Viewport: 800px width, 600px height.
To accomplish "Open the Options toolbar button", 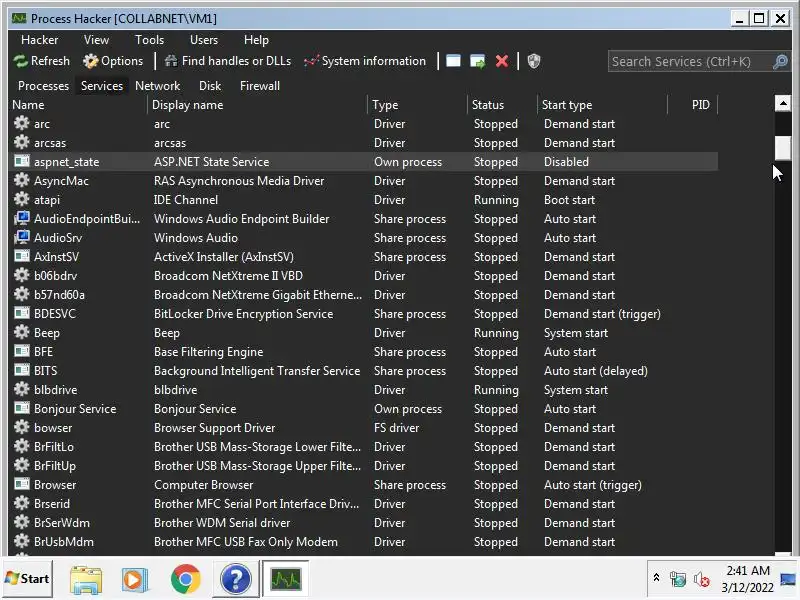I will (113, 61).
